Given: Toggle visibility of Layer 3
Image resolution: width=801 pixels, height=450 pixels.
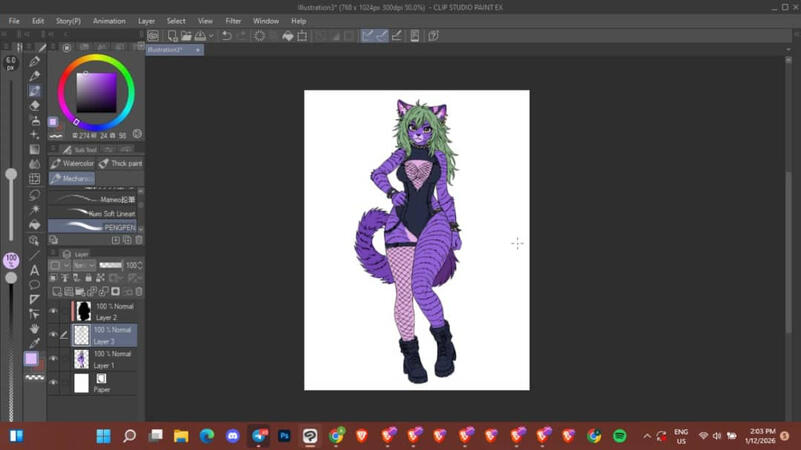Looking at the screenshot, I should point(53,335).
